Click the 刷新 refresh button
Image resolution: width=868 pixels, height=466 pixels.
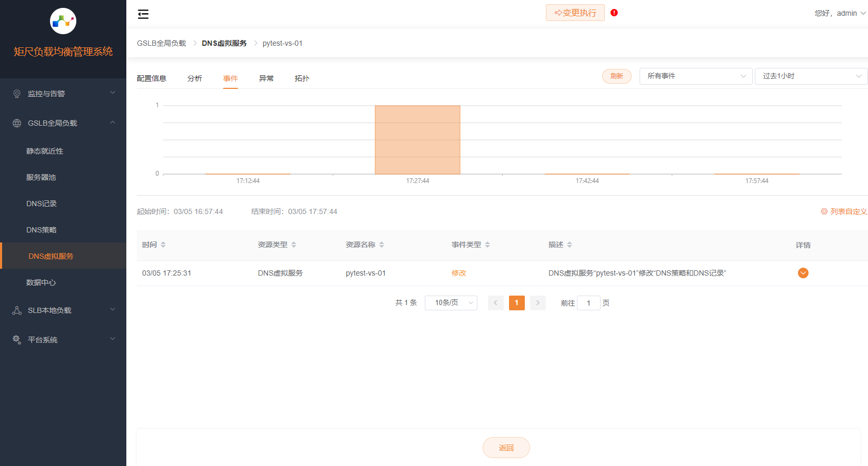(616, 76)
